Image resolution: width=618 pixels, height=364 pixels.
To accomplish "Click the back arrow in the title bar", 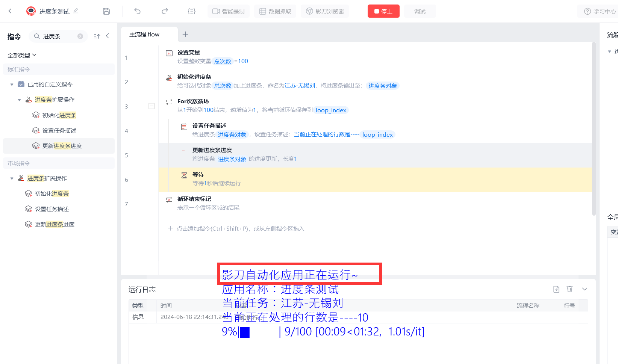I will point(10,11).
